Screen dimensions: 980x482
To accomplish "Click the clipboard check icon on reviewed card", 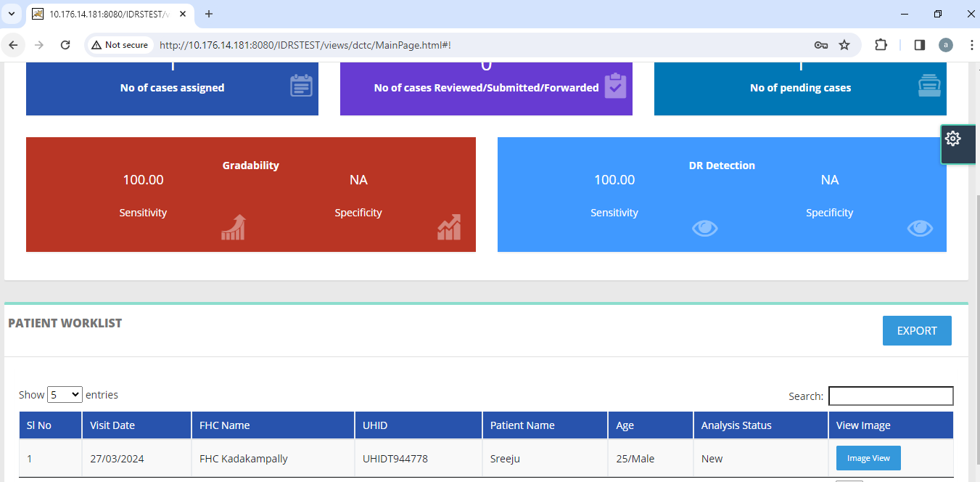I will [x=615, y=85].
